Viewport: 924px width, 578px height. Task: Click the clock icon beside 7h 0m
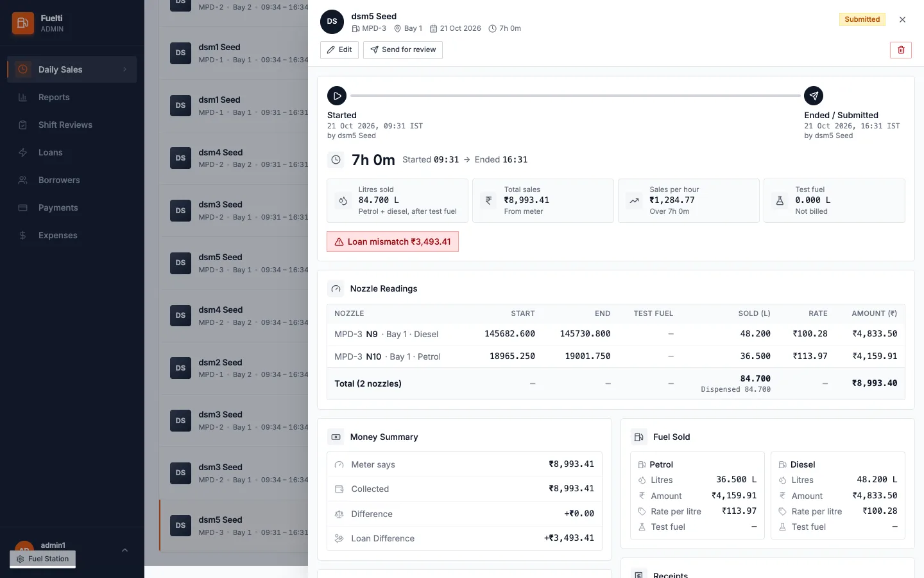336,160
